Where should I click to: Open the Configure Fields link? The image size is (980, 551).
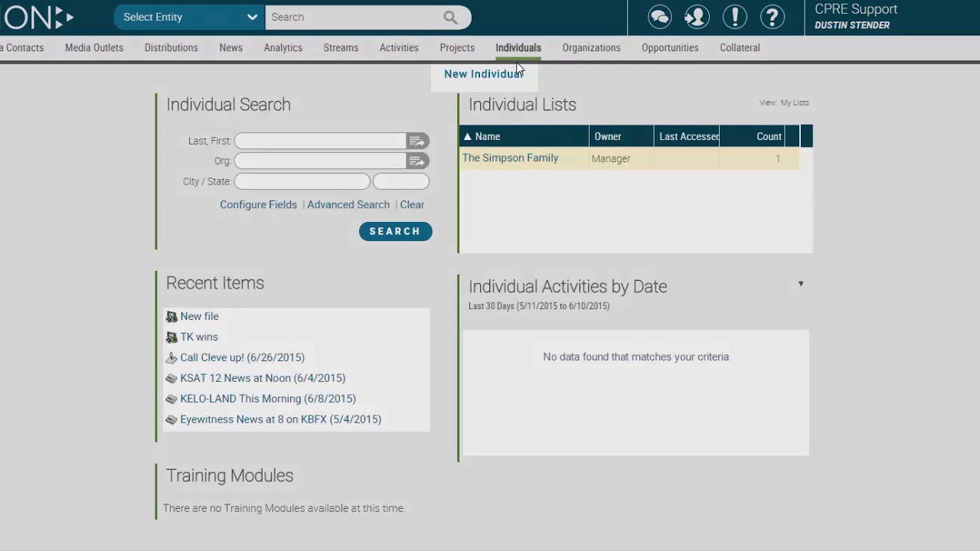[259, 204]
